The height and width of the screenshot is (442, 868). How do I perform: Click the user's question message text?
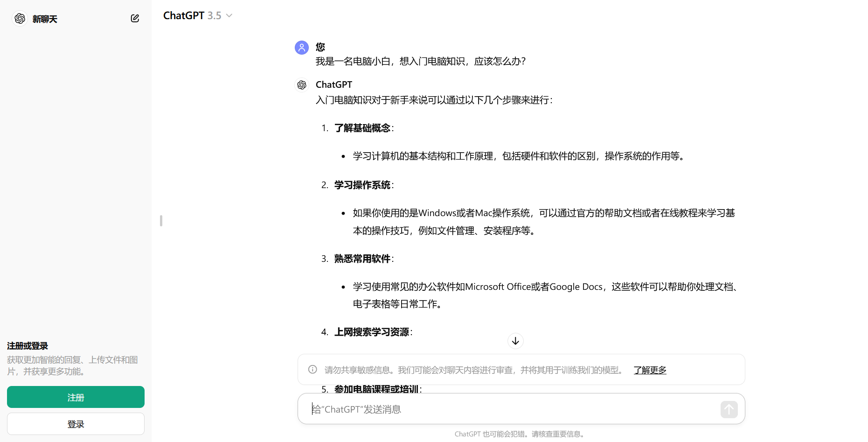(x=420, y=61)
